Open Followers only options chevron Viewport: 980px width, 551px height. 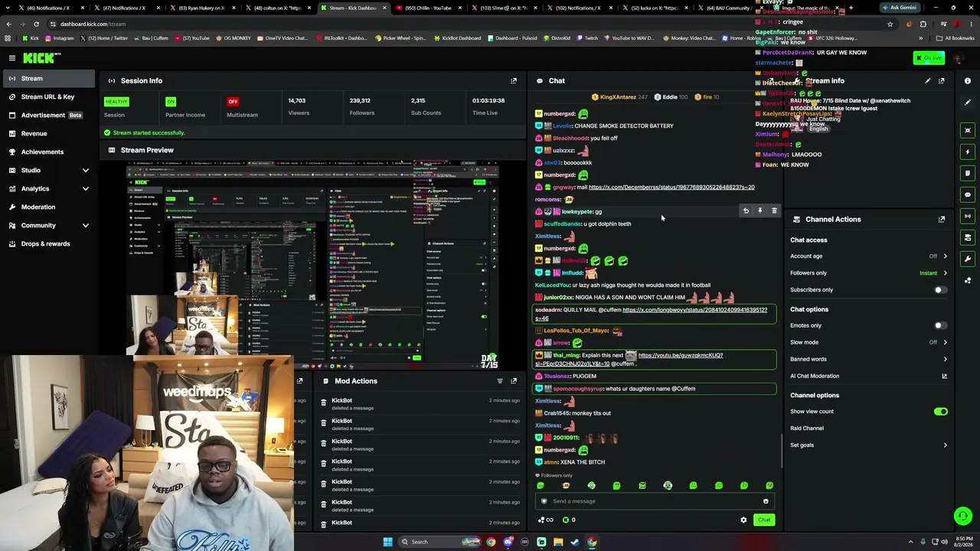click(x=945, y=273)
